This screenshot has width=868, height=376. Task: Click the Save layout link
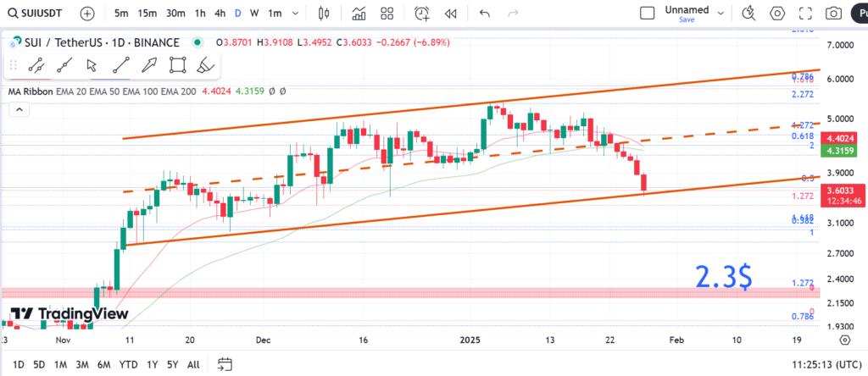coord(687,19)
